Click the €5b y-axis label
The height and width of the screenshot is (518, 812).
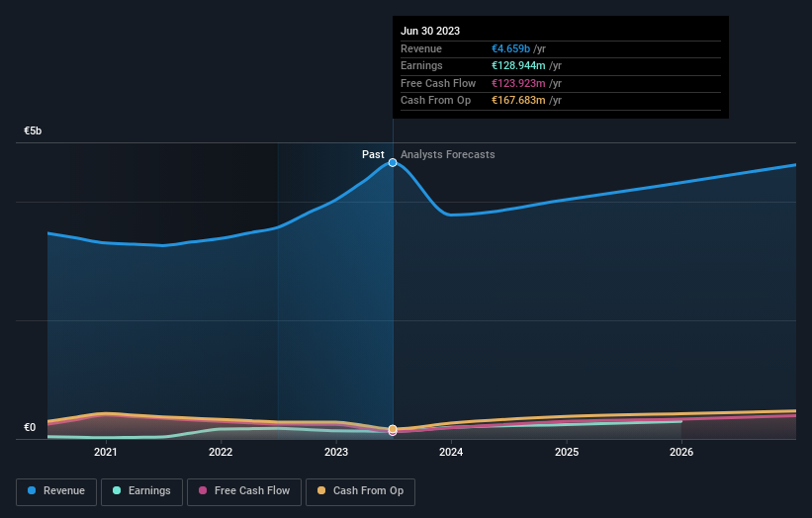click(33, 130)
